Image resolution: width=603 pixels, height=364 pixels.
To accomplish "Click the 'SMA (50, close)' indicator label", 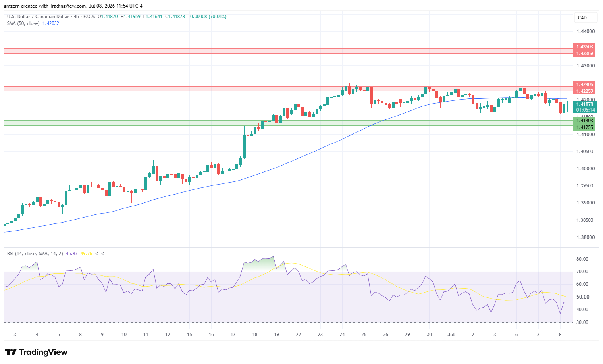I will click(x=23, y=23).
